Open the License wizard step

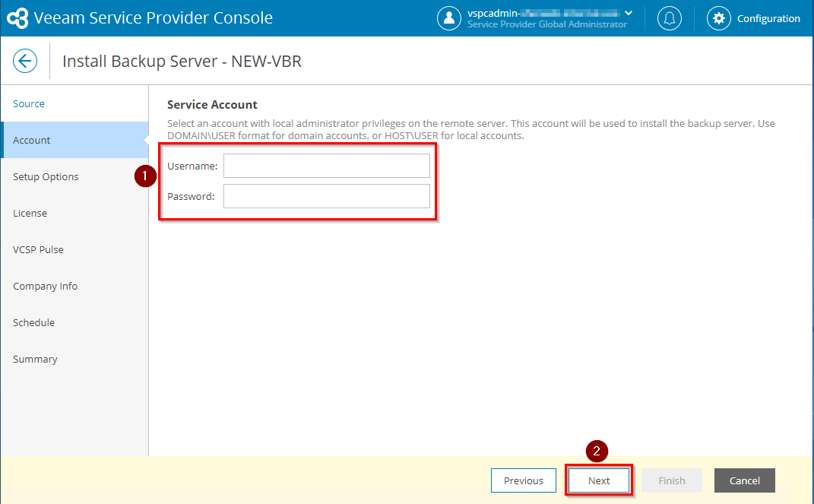pyautogui.click(x=74, y=214)
